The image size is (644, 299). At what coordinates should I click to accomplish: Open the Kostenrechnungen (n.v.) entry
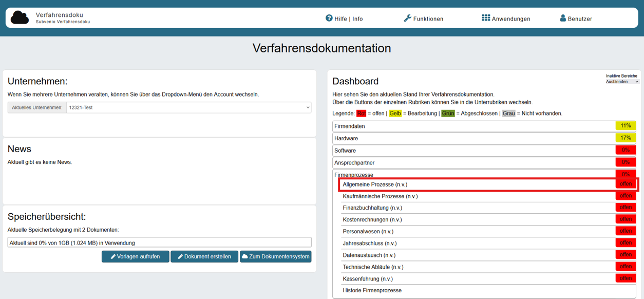488,219
